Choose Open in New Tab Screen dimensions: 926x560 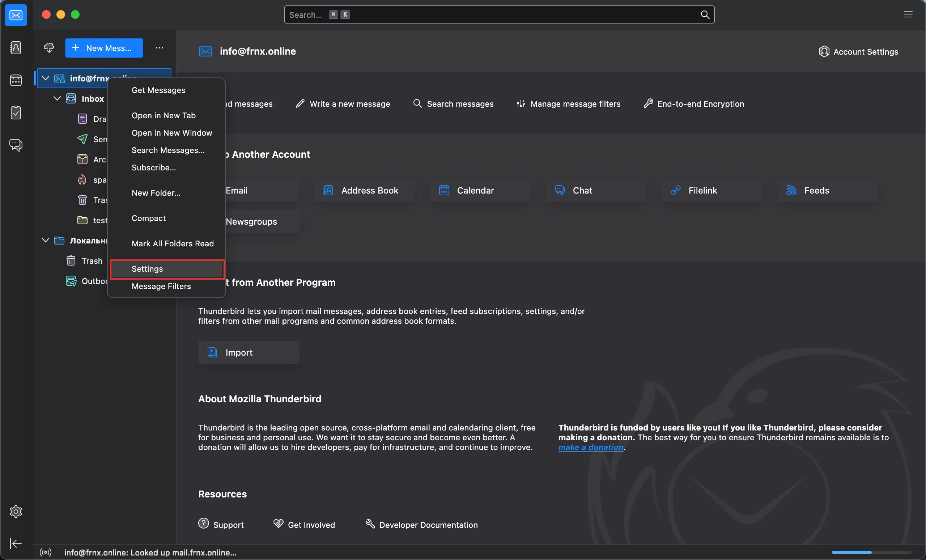pos(166,115)
